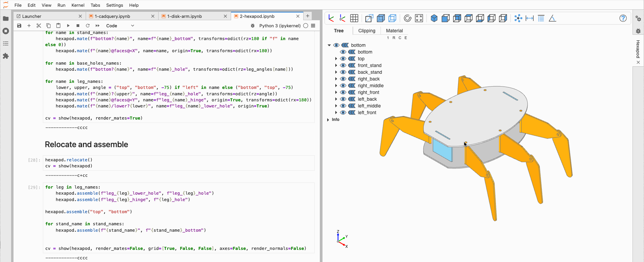Open the Kernel menu
This screenshot has height=262, width=644.
[78, 5]
